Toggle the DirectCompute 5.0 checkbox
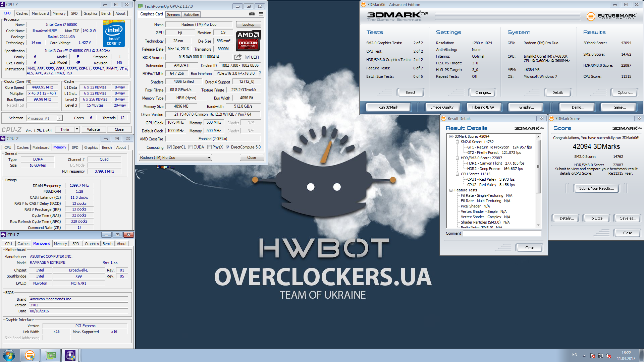Image resolution: width=644 pixels, height=362 pixels. point(228,147)
